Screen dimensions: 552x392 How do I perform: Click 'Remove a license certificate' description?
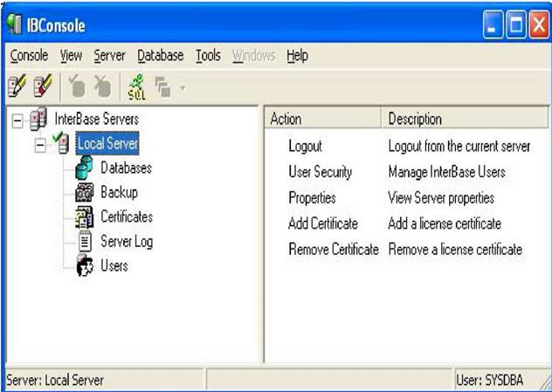point(456,249)
